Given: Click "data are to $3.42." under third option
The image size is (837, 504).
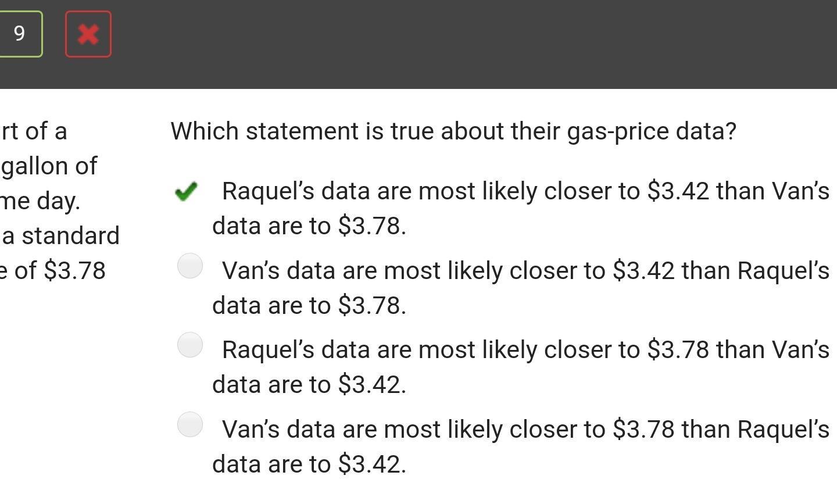Looking at the screenshot, I should coord(309,385).
